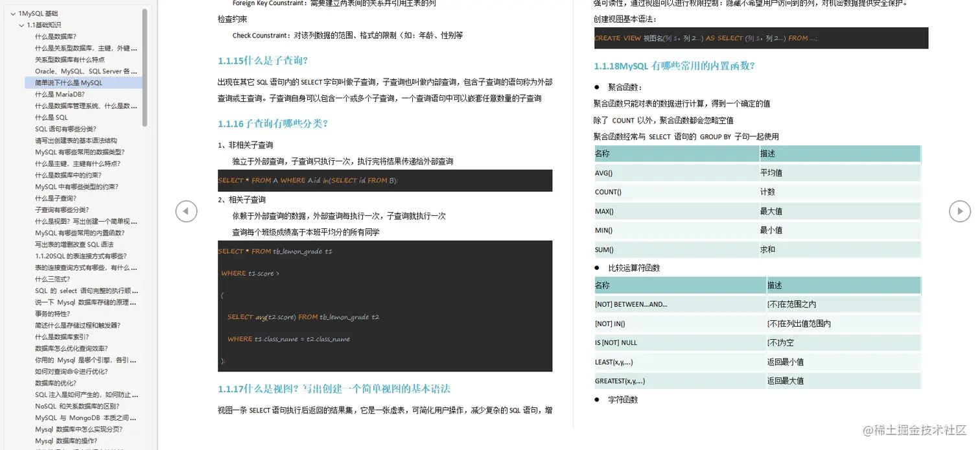The height and width of the screenshot is (450, 980).
Task: Click the previous page arrow icon
Action: click(x=186, y=211)
